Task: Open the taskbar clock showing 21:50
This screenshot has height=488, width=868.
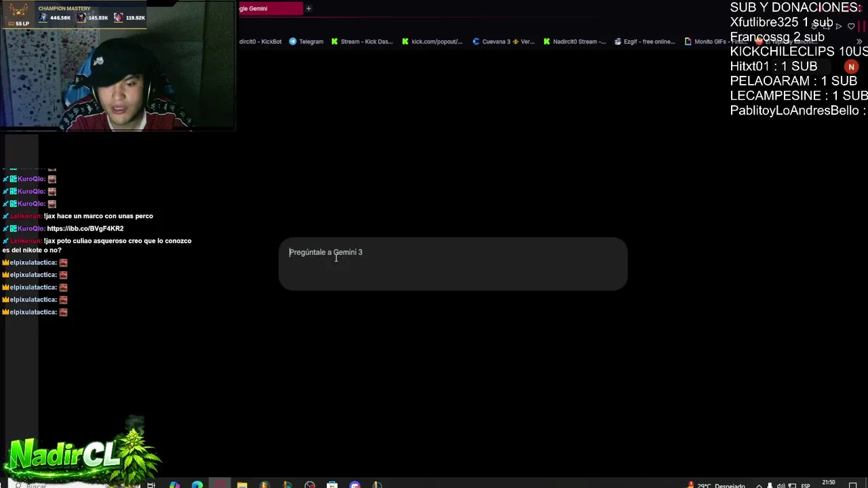Action: [829, 483]
